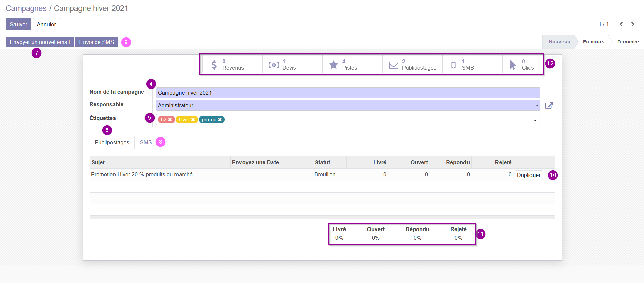
Task: Edit the Nom de la campagne field
Action: pyautogui.click(x=348, y=93)
